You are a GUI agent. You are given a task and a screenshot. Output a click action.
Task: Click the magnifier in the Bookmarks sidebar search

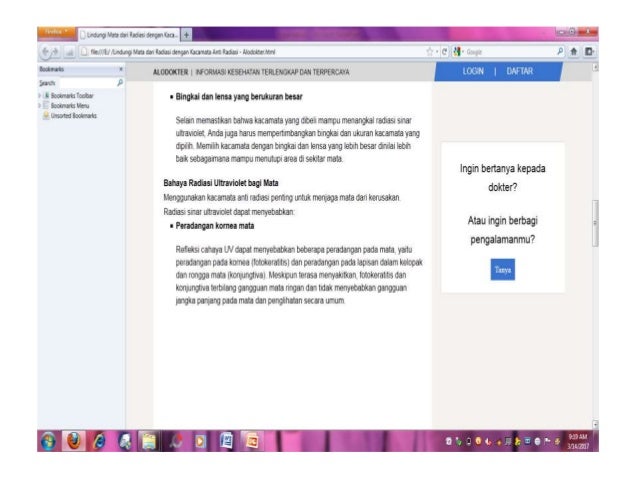(x=120, y=83)
